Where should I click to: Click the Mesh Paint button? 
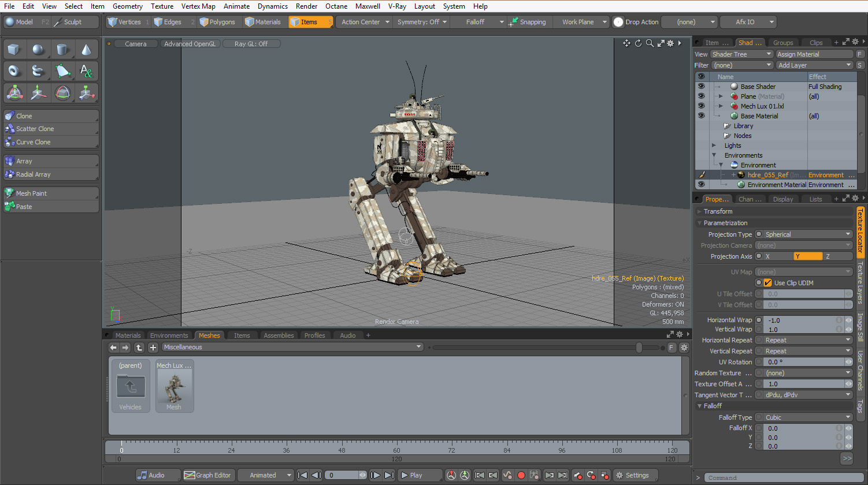pyautogui.click(x=51, y=193)
